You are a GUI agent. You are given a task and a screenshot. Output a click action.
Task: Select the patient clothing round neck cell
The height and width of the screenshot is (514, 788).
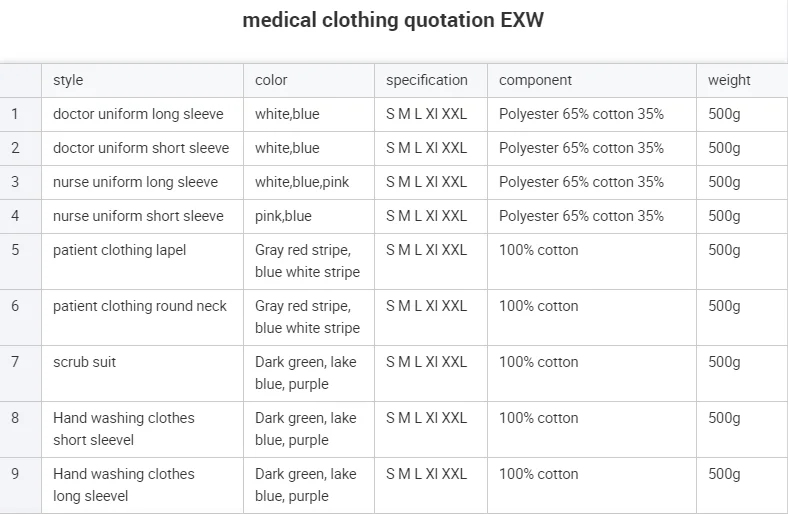[x=142, y=317]
